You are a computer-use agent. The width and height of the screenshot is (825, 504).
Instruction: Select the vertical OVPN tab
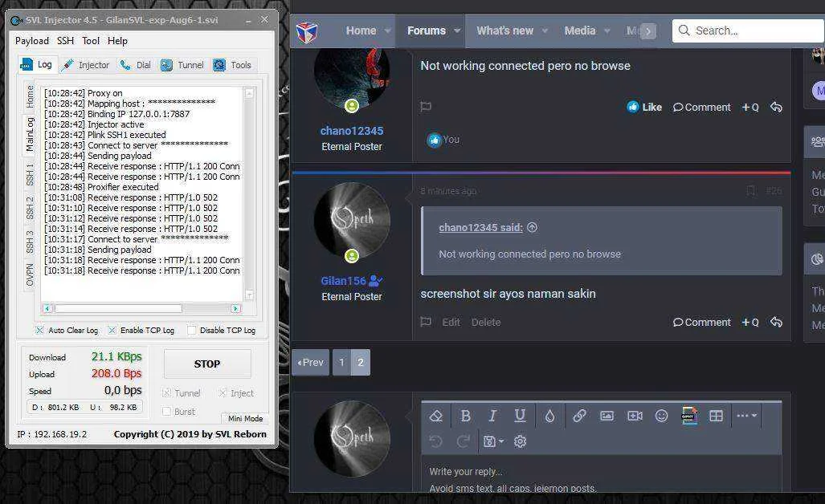point(30,274)
